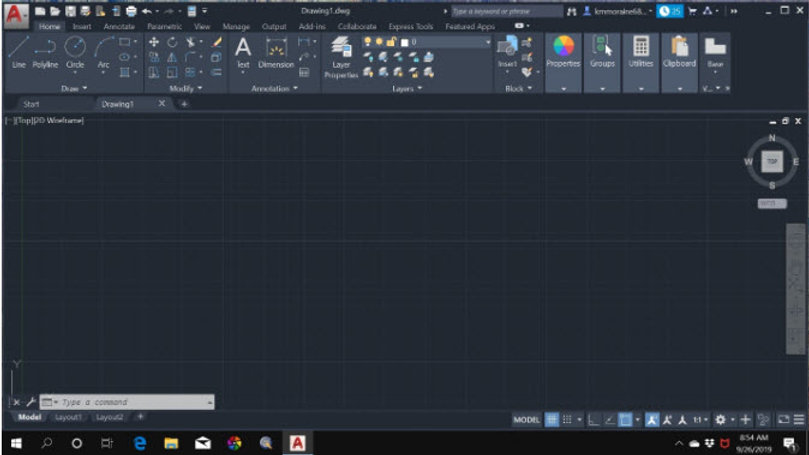Open the annotation scale 1:1 dropdown

pyautogui.click(x=700, y=419)
